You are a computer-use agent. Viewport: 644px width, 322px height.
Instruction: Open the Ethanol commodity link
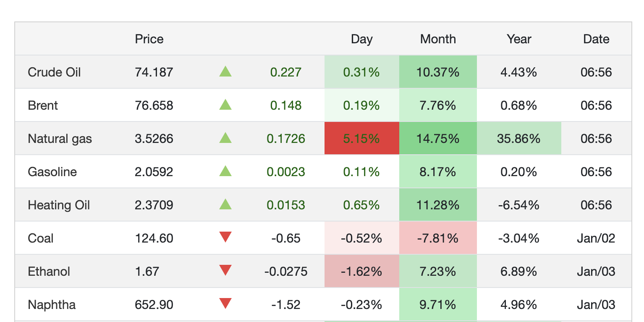(49, 272)
